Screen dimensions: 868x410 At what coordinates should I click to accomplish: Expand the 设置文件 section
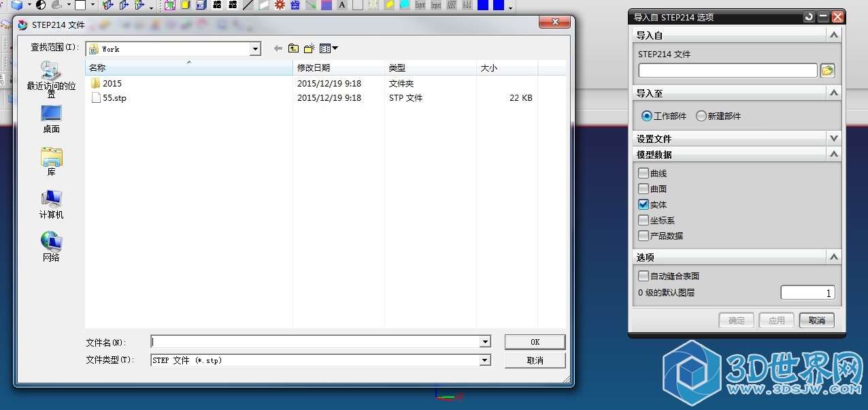[833, 138]
